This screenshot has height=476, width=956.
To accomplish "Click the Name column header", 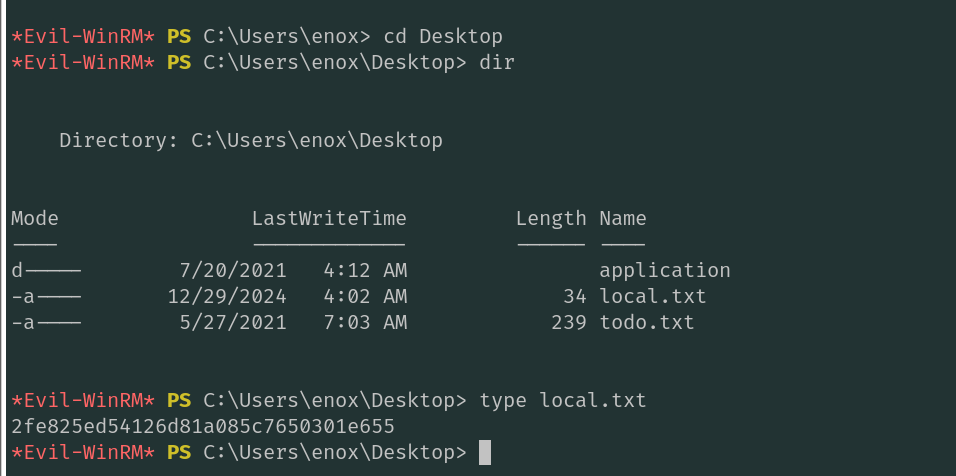I will [x=623, y=218].
